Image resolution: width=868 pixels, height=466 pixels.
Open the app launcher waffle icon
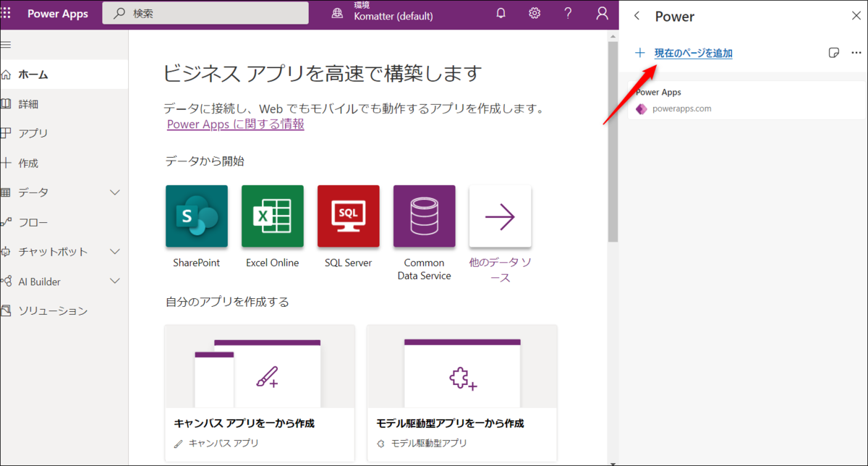pyautogui.click(x=6, y=14)
